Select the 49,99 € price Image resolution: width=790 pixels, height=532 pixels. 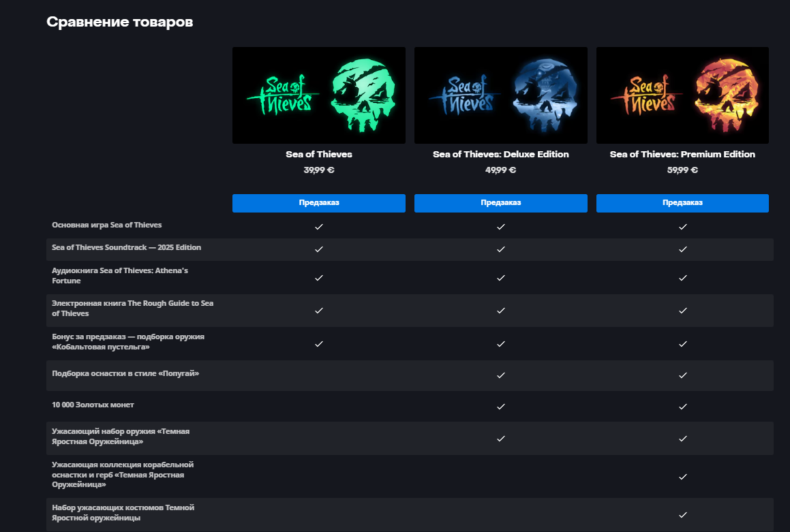coord(501,170)
